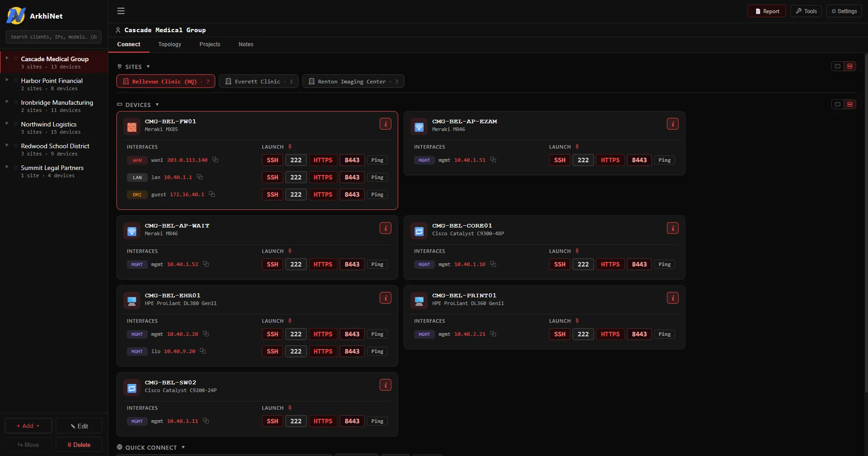Open info for CMG-BEL-AP-EXAM device
Image resolution: width=868 pixels, height=456 pixels.
click(673, 124)
